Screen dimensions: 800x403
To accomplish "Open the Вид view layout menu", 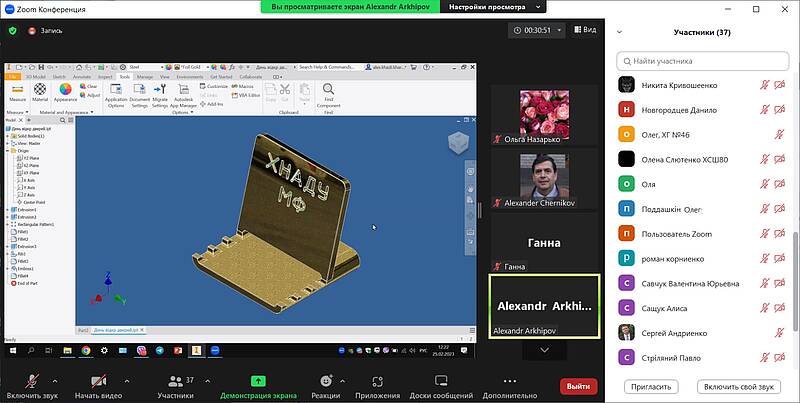I will tap(584, 31).
